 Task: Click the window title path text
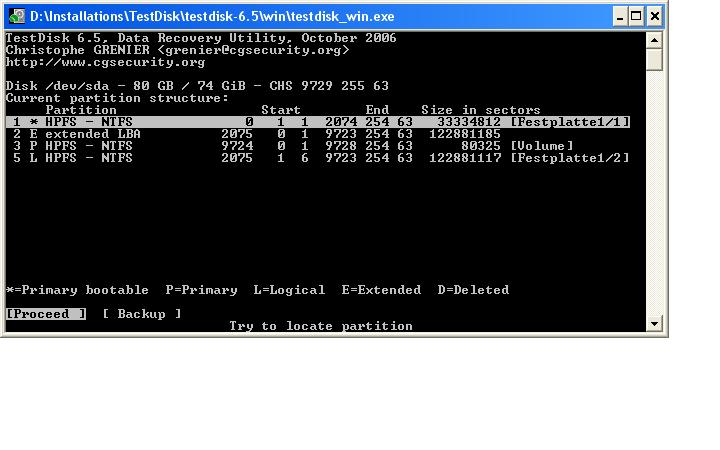coord(212,17)
